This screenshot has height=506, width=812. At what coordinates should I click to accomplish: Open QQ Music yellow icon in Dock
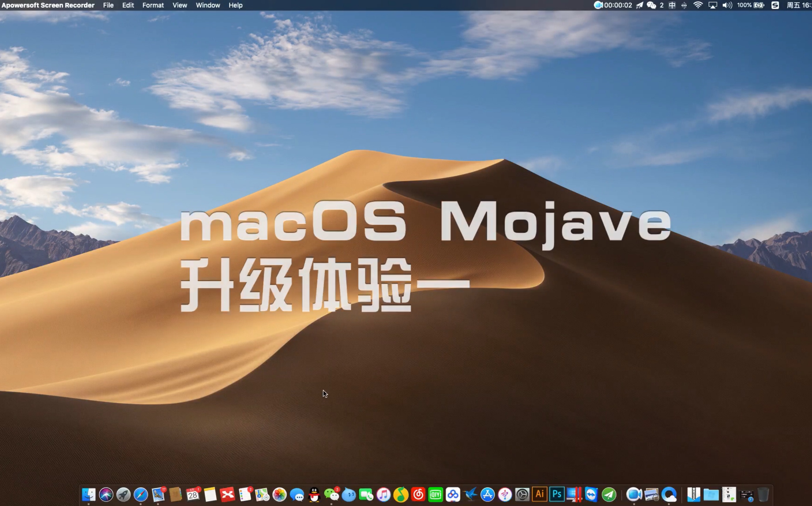click(401, 494)
